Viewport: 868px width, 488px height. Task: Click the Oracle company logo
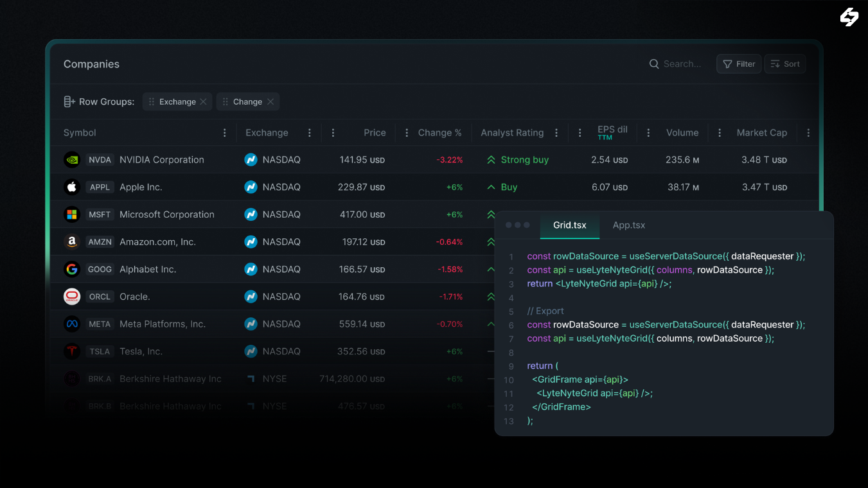72,297
